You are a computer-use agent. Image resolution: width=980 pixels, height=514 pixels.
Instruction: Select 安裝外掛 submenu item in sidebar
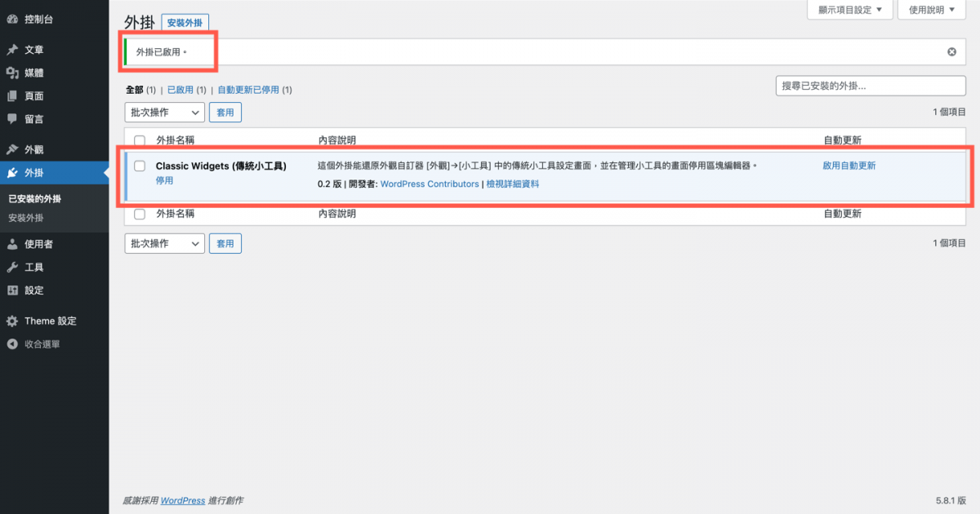[x=26, y=218]
